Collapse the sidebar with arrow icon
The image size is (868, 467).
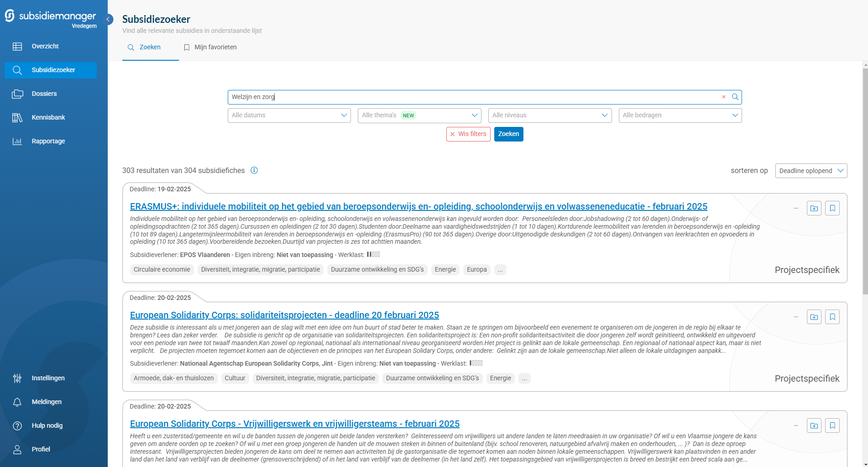pyautogui.click(x=109, y=19)
